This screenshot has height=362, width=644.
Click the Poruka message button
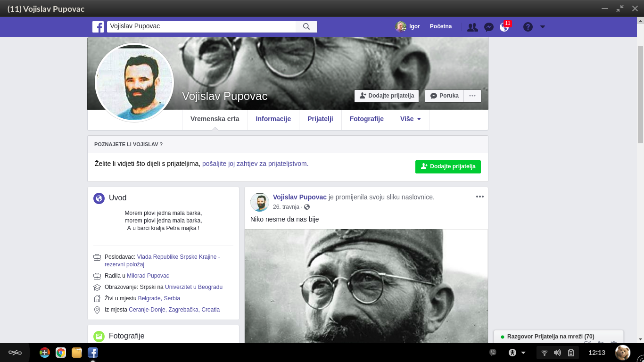pyautogui.click(x=444, y=96)
